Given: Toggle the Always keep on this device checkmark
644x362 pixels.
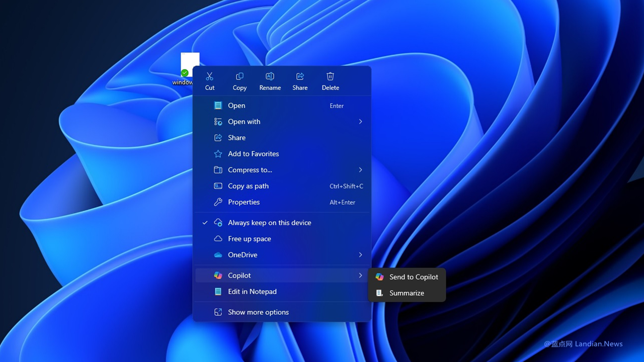Looking at the screenshot, I should tap(205, 223).
